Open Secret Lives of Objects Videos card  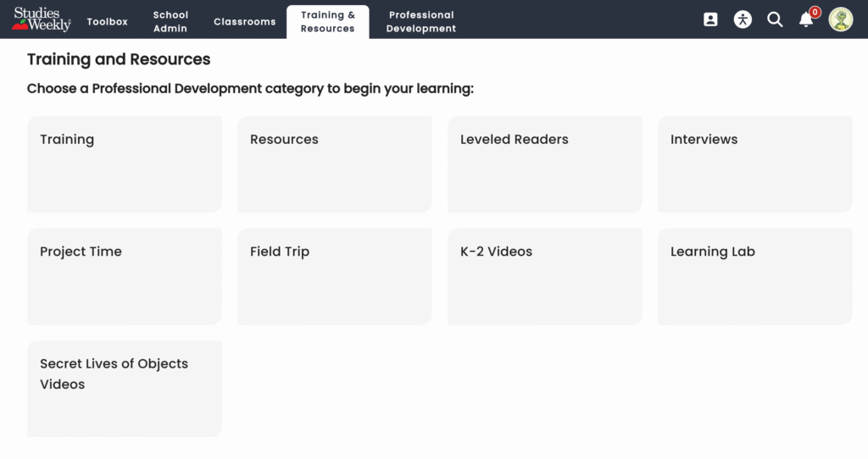(x=125, y=389)
